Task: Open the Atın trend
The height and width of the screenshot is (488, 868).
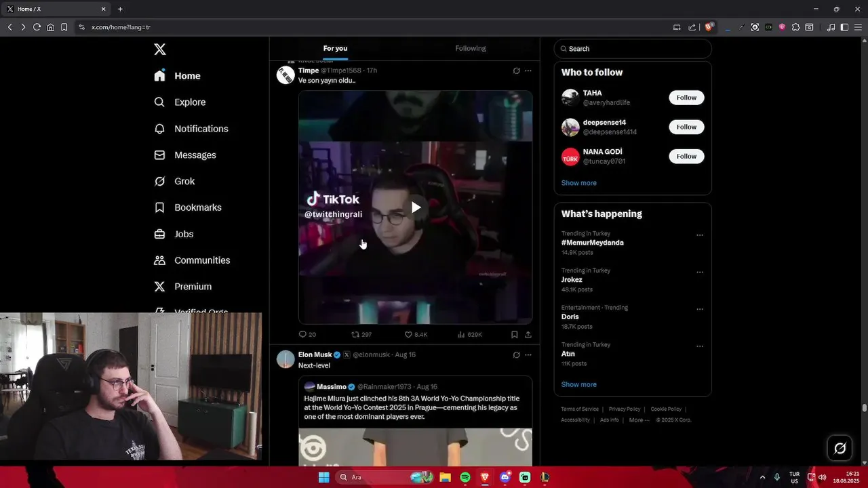Action: tap(568, 354)
